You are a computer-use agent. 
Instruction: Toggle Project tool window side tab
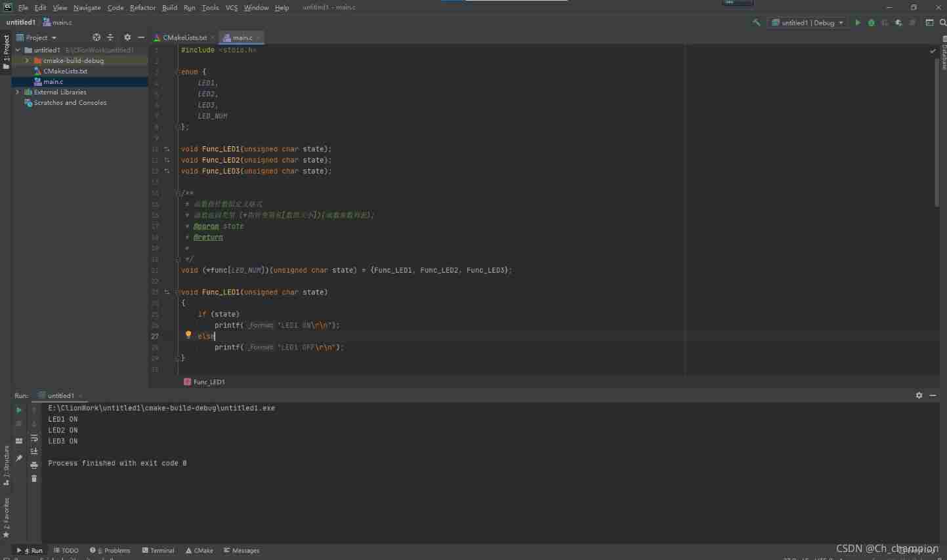[6, 52]
